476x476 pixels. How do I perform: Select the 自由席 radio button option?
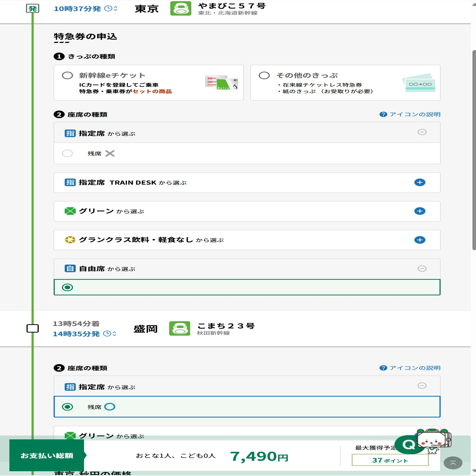[x=67, y=287]
